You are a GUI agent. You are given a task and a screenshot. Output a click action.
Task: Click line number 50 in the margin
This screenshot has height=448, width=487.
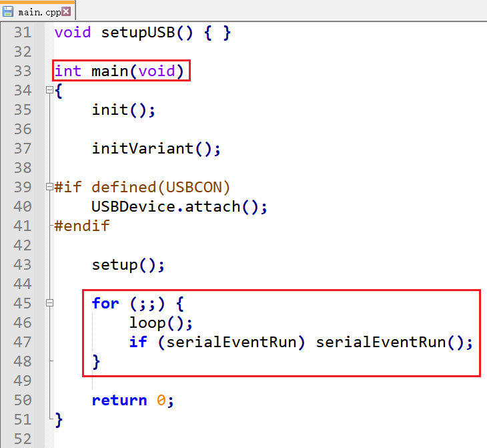pos(23,401)
